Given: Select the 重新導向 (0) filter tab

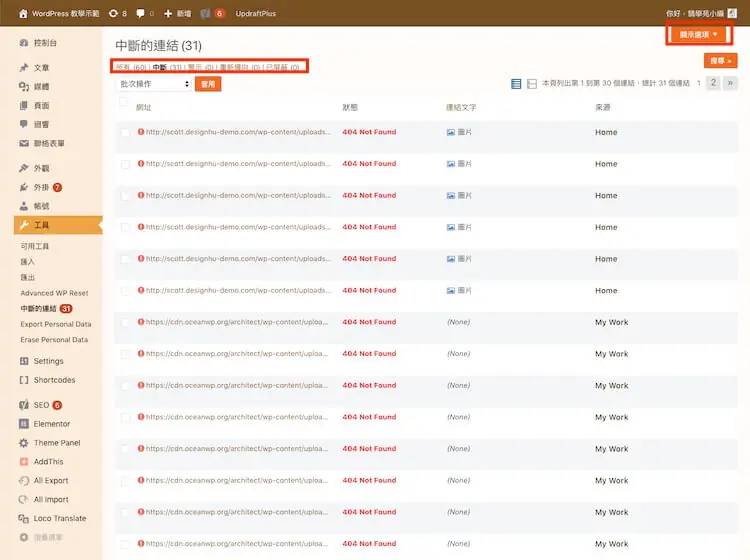Looking at the screenshot, I should pos(240,67).
